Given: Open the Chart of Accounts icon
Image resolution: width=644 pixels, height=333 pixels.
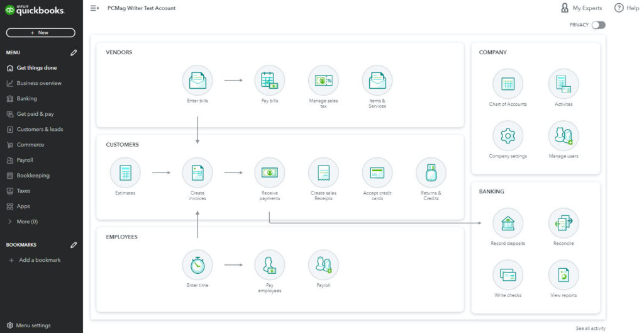Looking at the screenshot, I should coord(508,84).
